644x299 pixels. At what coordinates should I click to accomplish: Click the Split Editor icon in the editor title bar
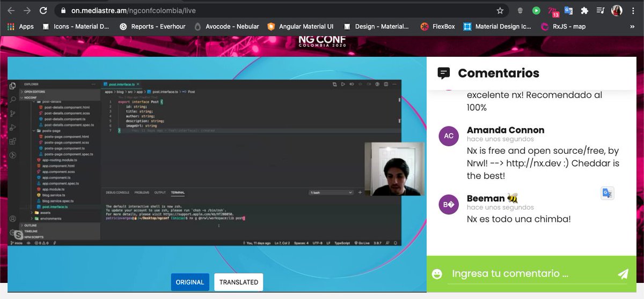pyautogui.click(x=386, y=84)
